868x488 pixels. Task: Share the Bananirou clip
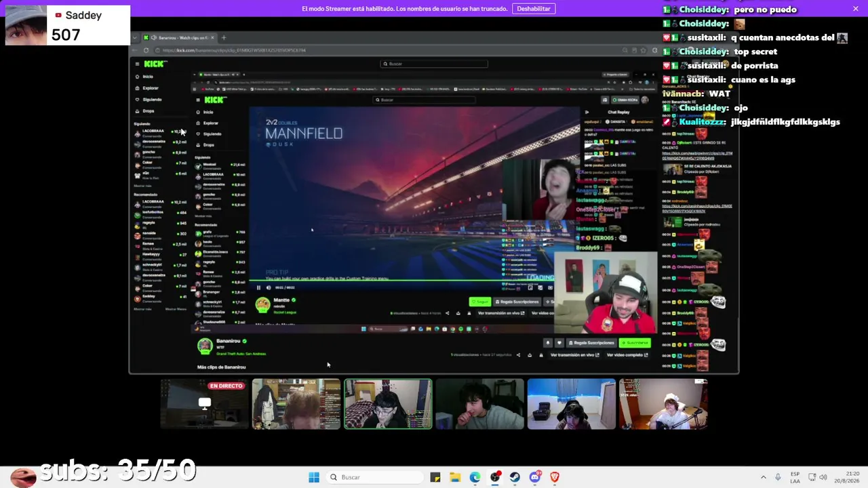(x=518, y=354)
